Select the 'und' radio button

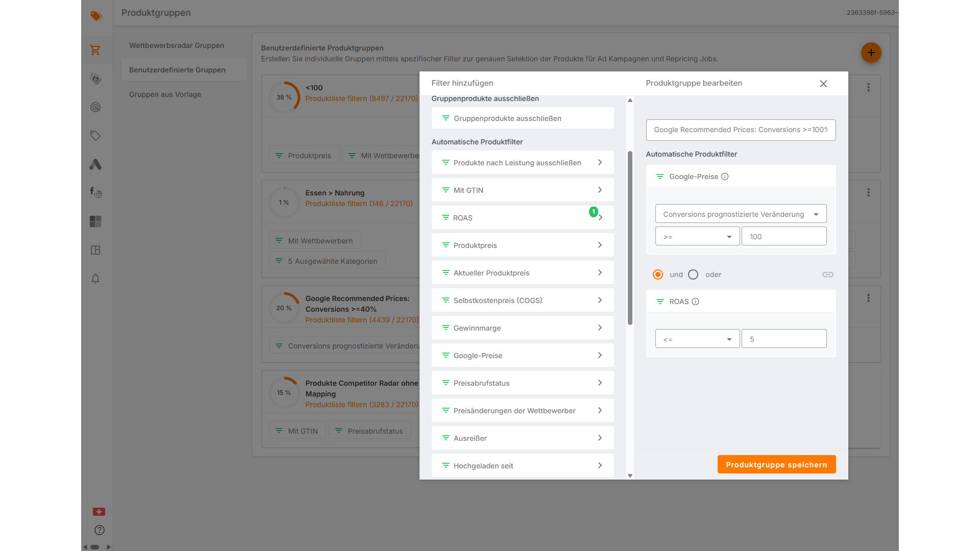(658, 274)
